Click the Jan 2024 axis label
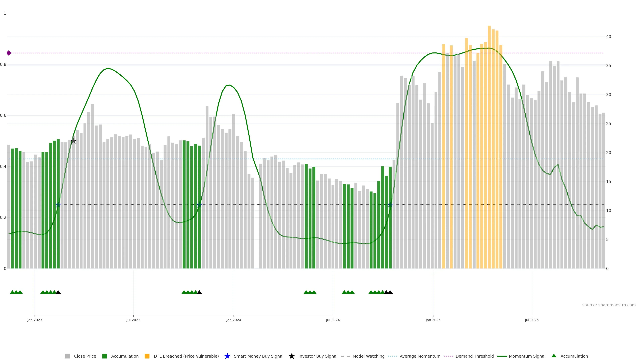Viewport: 644px width, 362px height. click(x=233, y=320)
